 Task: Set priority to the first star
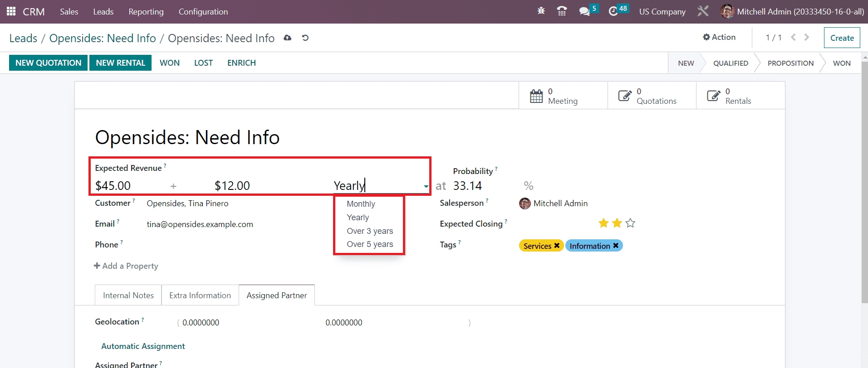(603, 223)
